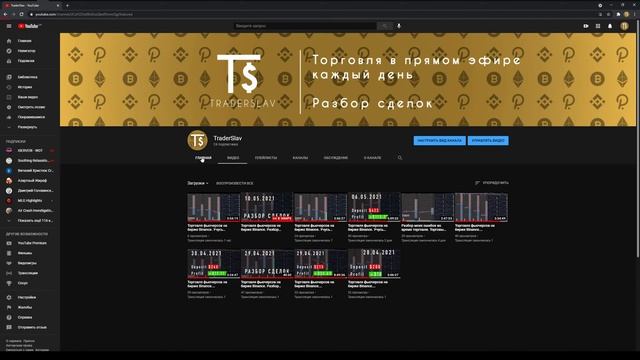Switch to the О канале tab
The width and height of the screenshot is (640, 360).
[372, 158]
